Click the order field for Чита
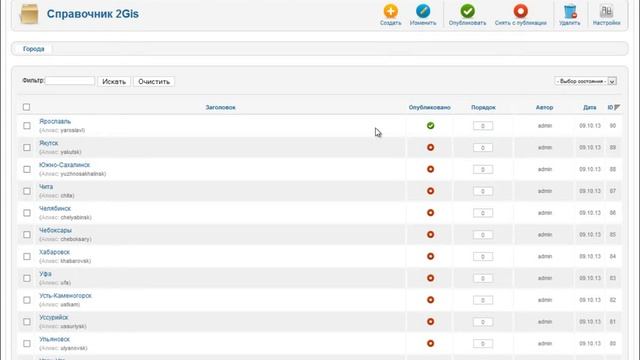Image resolution: width=640 pixels, height=360 pixels. [x=483, y=191]
